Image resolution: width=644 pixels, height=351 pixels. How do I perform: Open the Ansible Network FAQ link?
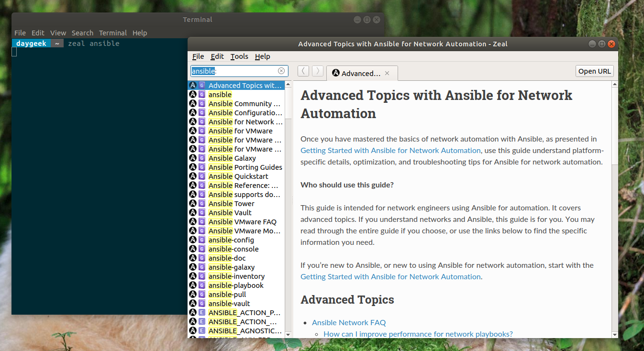[349, 322]
